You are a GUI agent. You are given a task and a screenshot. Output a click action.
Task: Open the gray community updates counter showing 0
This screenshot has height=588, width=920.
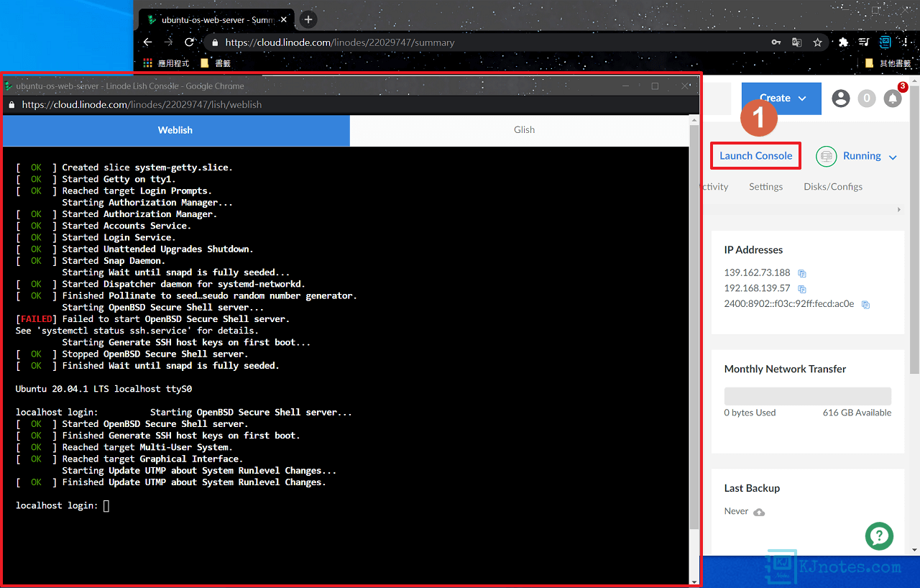click(867, 98)
